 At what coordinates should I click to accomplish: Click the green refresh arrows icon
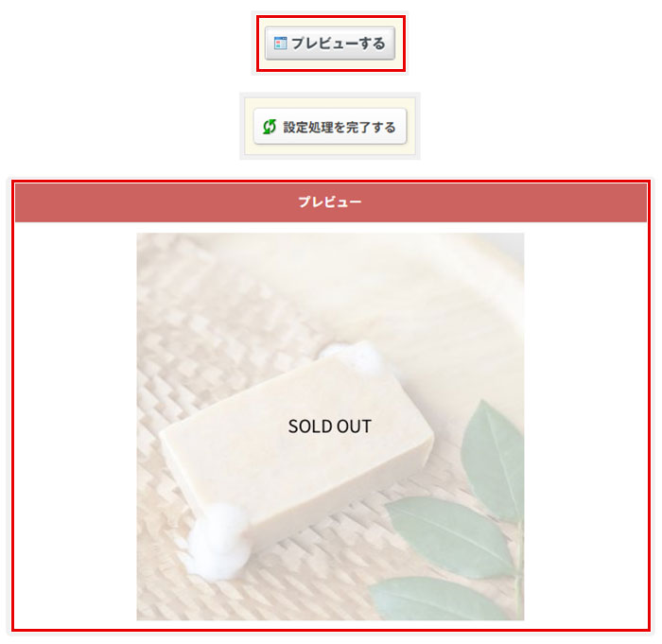pos(270,127)
